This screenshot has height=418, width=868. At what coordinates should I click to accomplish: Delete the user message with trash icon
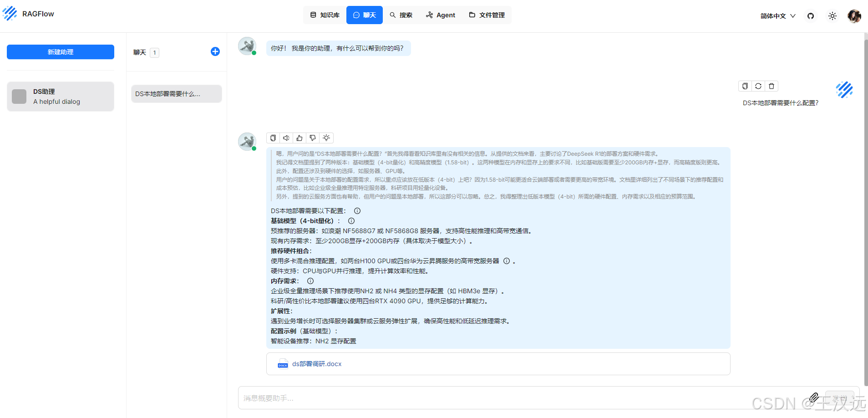(772, 86)
